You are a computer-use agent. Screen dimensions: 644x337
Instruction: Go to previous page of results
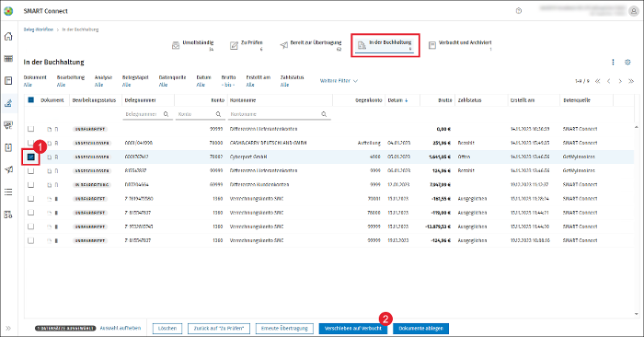point(609,81)
